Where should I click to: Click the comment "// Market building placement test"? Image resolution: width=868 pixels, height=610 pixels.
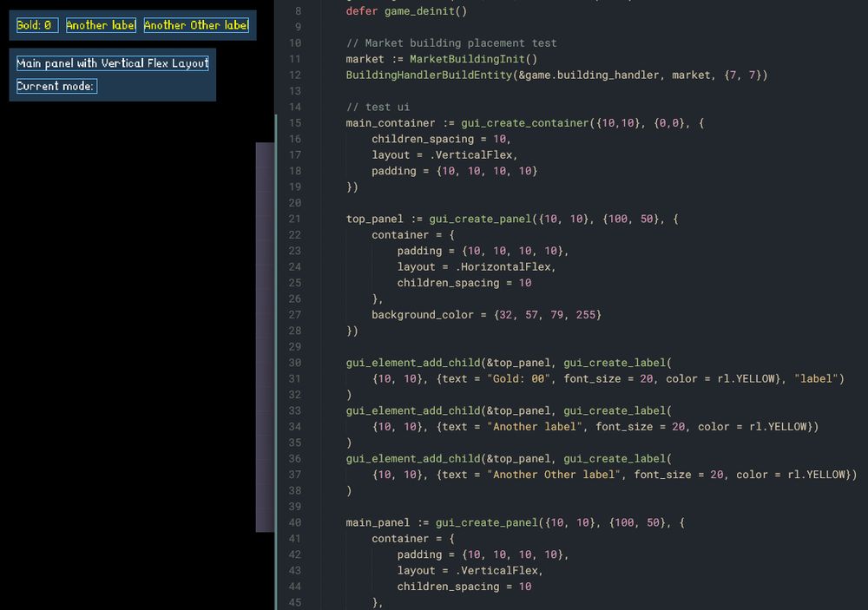click(451, 43)
